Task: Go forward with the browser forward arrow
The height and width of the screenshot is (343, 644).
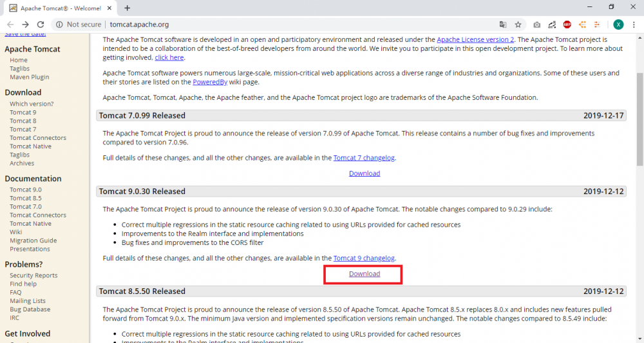Action: [x=26, y=24]
